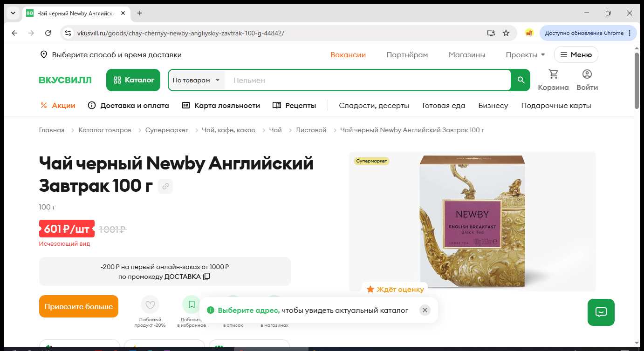Viewport: 644px width, 351px height.
Task: Open Подарочные карты menu item
Action: point(556,106)
